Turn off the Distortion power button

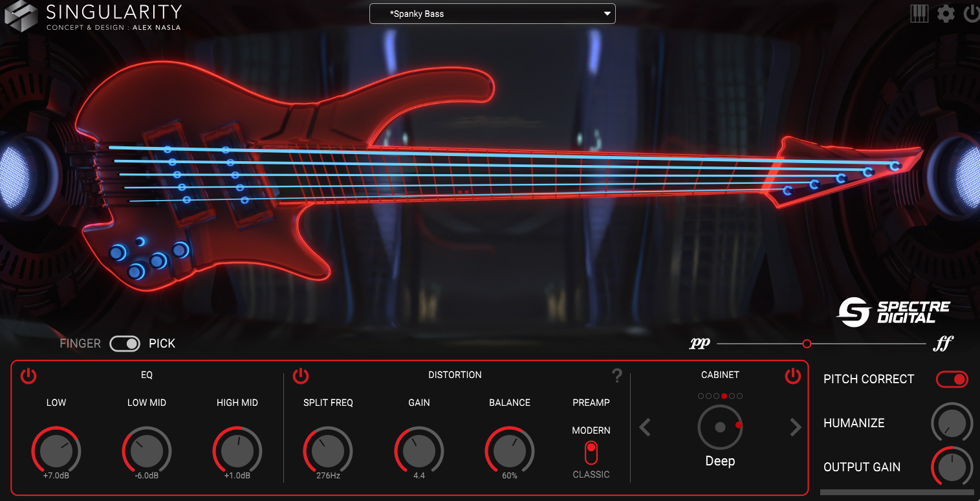[301, 375]
